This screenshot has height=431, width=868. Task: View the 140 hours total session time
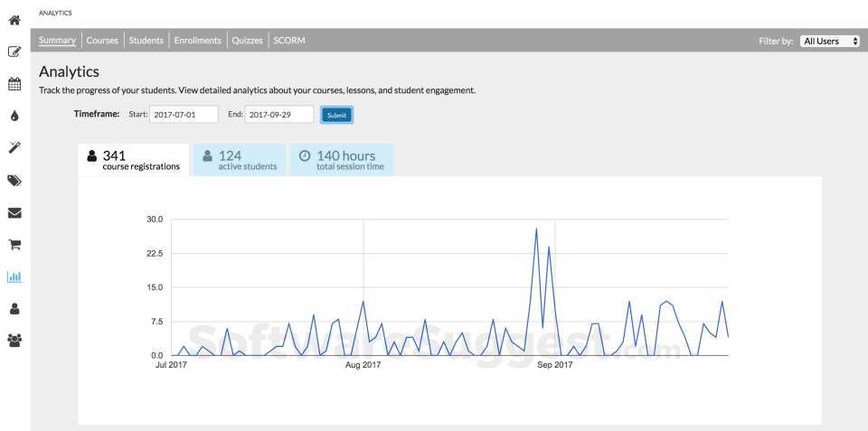point(342,160)
